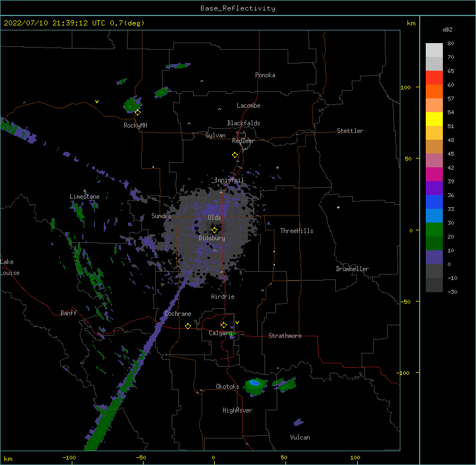Screen dimensions: 476x465
Task: Click the Sundre label
Action: click(x=161, y=216)
